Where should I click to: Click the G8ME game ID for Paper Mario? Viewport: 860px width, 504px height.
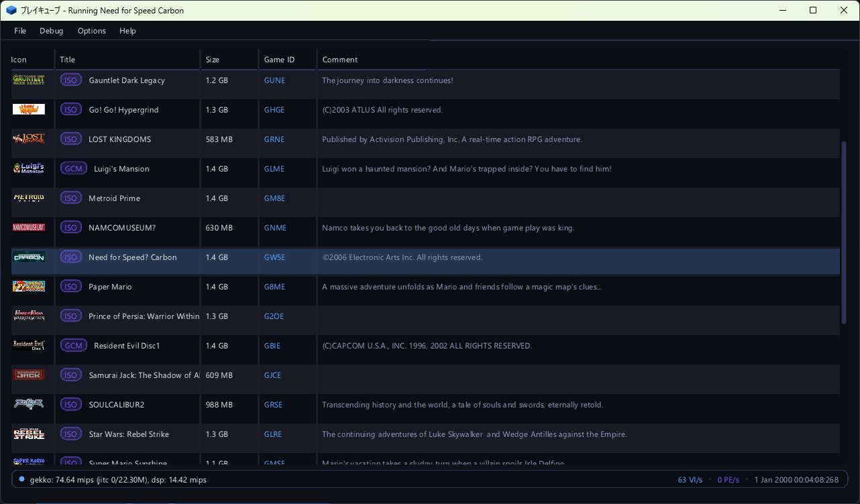tap(274, 287)
